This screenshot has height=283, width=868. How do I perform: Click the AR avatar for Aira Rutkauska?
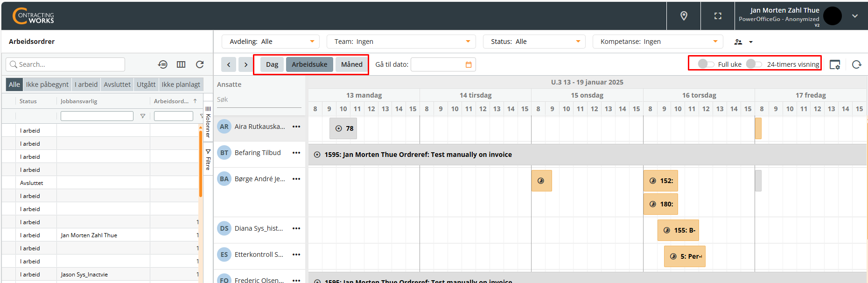point(224,127)
